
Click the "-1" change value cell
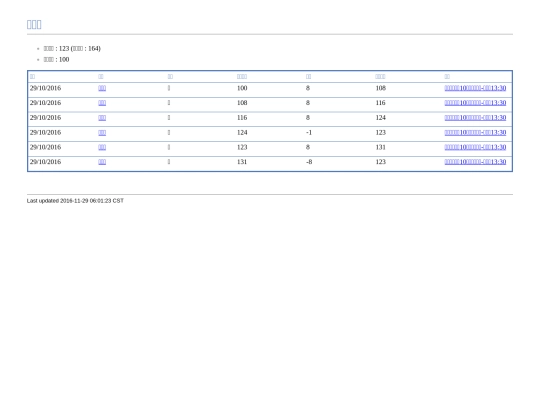[x=309, y=133]
